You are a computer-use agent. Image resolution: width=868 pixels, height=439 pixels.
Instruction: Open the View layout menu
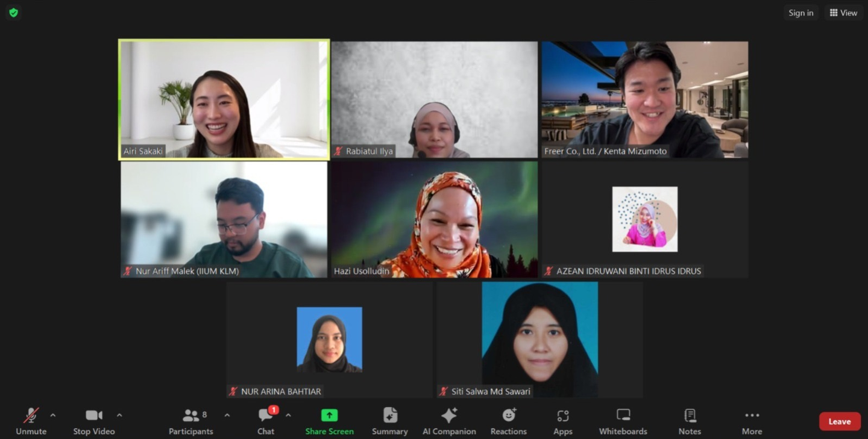click(x=843, y=13)
